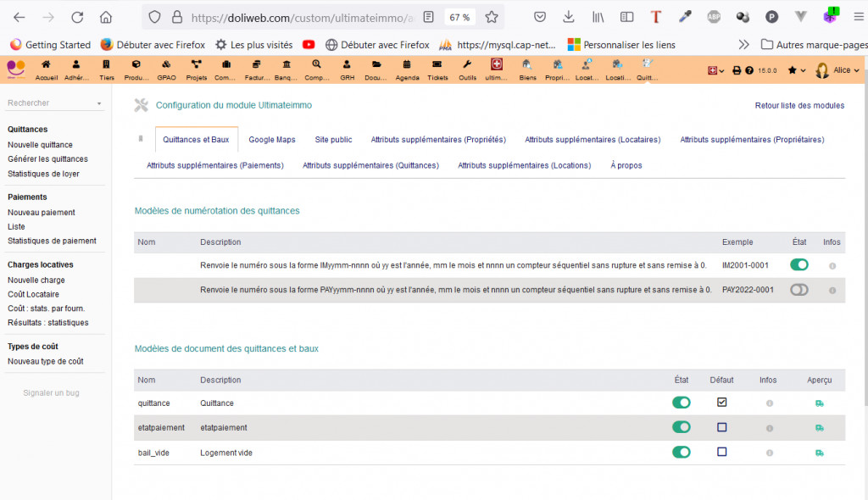
Task: Enable the PAYyymm numbering model toggle
Action: pyautogui.click(x=798, y=290)
